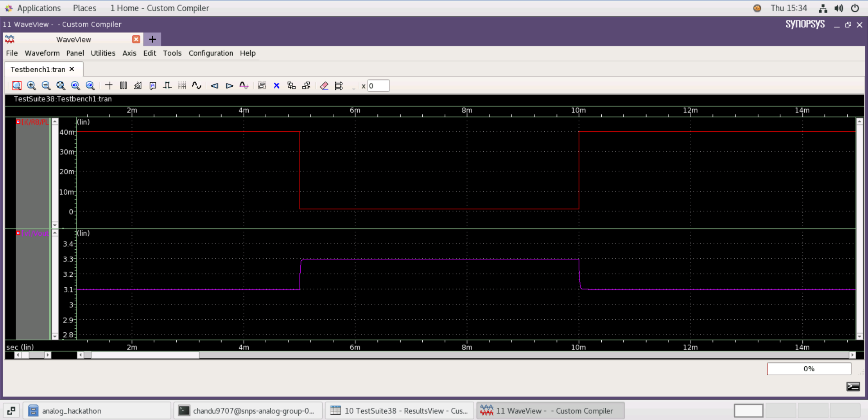
Task: Open the Configuration menu
Action: [x=210, y=53]
